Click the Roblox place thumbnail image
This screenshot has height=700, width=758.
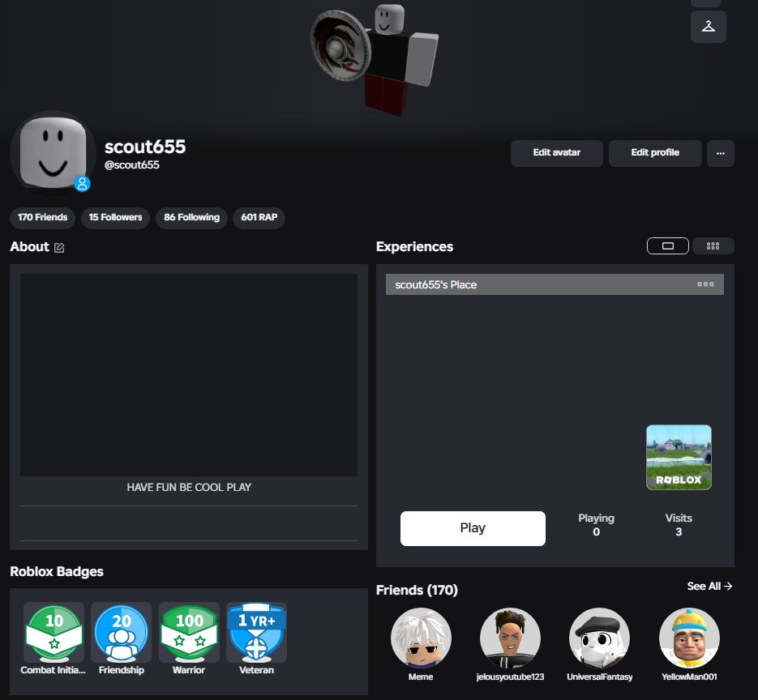click(x=679, y=457)
